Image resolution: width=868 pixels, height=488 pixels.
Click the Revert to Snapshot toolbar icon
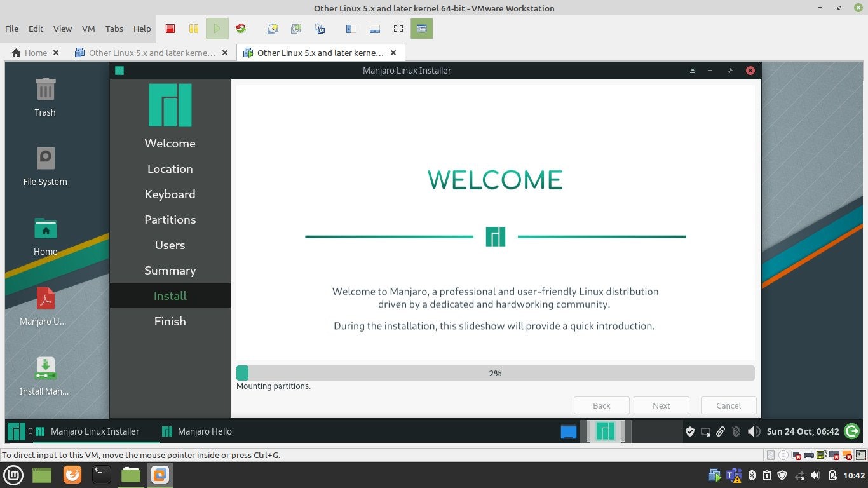(x=296, y=29)
